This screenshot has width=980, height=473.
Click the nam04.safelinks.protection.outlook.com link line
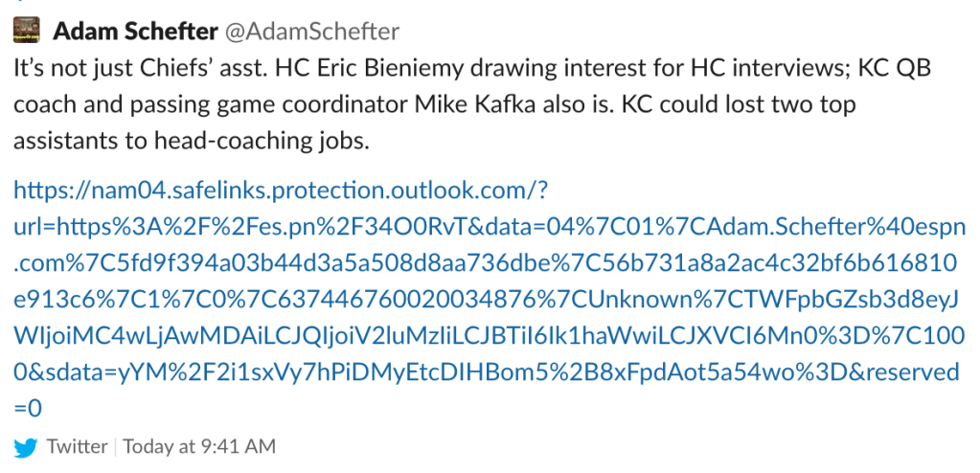(x=281, y=191)
